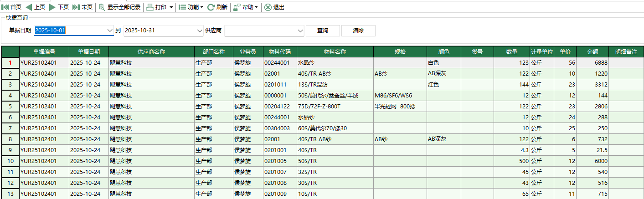Image resolution: width=644 pixels, height=199 pixels.
Task: Click the 金额 column header
Action: point(592,51)
